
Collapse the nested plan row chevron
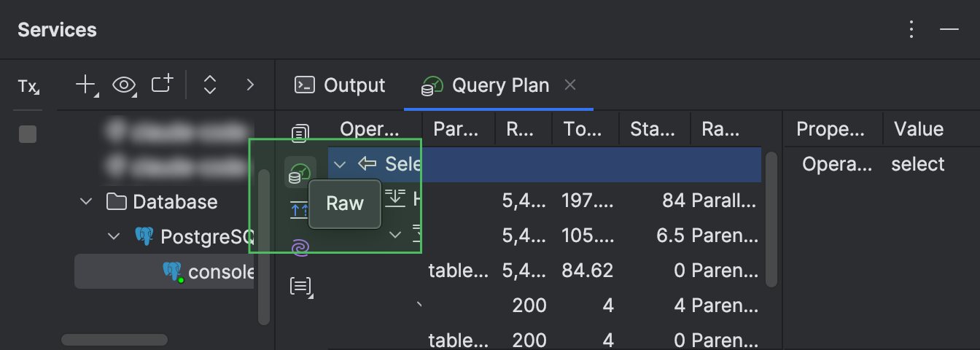pos(395,235)
